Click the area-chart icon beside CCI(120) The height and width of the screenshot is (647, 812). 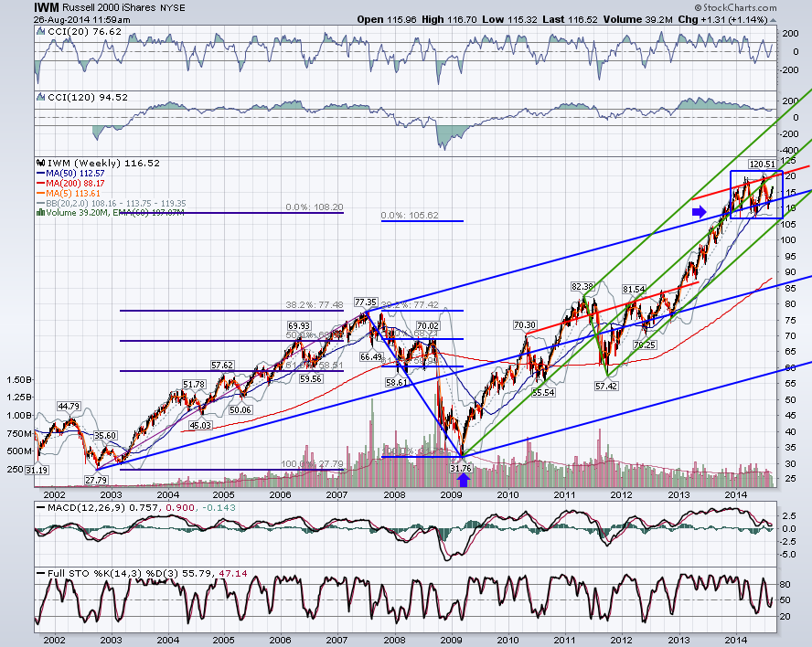pos(41,97)
